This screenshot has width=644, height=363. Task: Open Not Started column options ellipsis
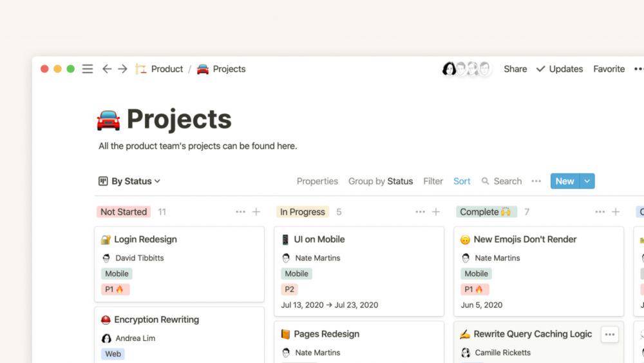(x=240, y=211)
